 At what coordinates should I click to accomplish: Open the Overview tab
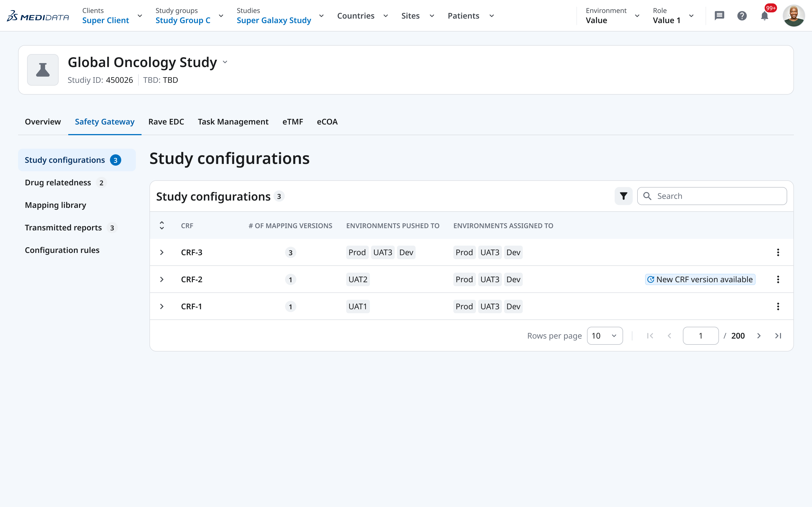[43, 122]
